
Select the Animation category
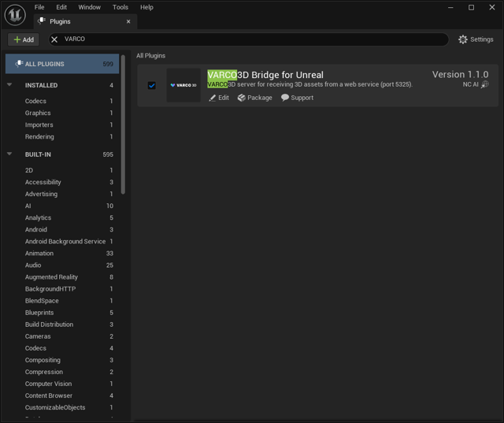click(x=62, y=254)
